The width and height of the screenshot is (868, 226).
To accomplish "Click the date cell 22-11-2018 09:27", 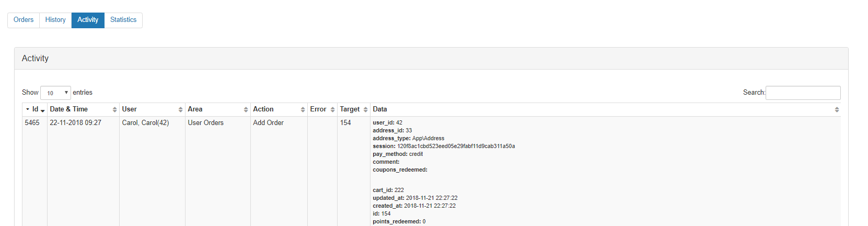I will tap(75, 123).
